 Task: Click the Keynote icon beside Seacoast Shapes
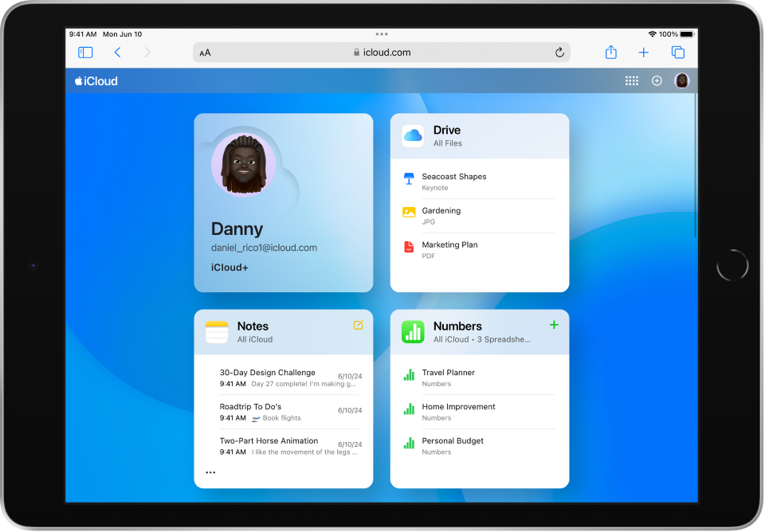coord(409,178)
